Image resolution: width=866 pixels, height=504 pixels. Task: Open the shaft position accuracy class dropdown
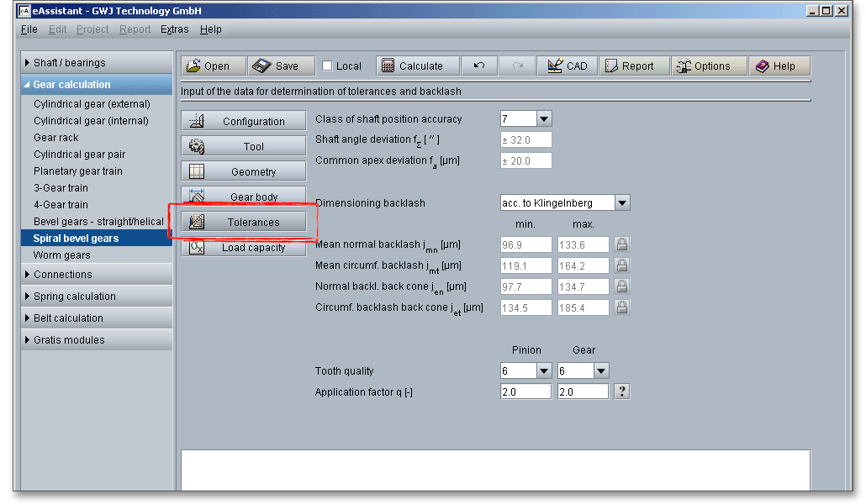pyautogui.click(x=543, y=119)
